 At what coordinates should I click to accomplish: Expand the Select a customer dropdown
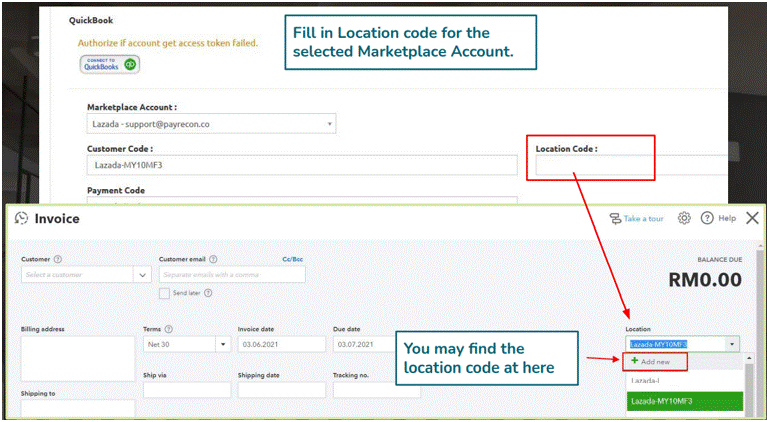pyautogui.click(x=142, y=275)
